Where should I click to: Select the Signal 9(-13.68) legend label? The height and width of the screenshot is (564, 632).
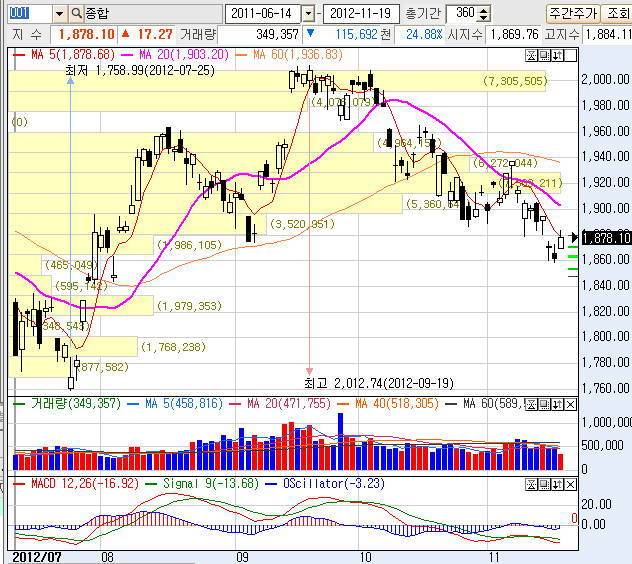tap(211, 483)
